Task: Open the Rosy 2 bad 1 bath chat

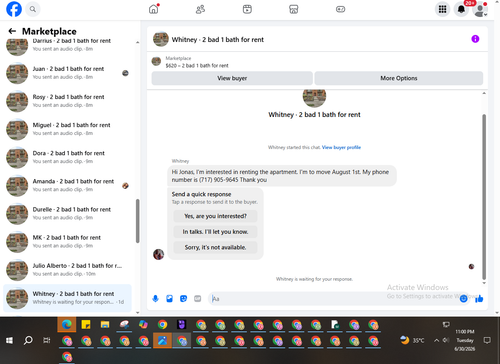Action: coord(67,101)
